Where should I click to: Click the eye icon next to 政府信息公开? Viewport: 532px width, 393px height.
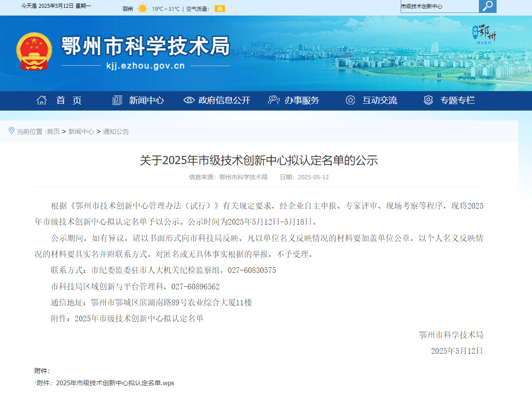(189, 100)
